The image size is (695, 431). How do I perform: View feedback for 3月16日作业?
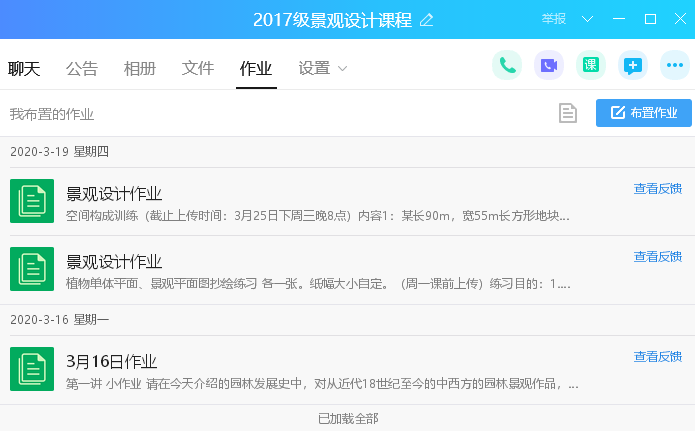tap(658, 357)
